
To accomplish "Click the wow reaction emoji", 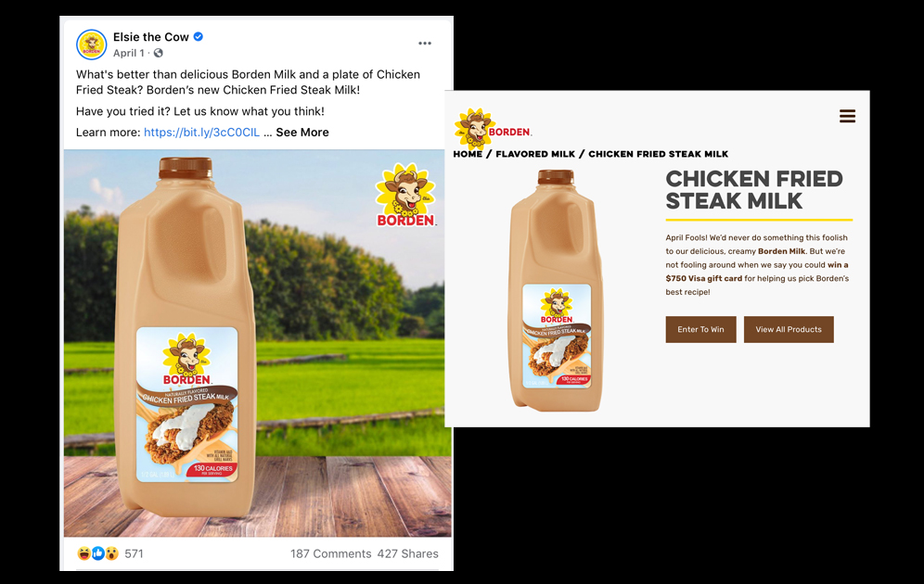I will tap(111, 553).
